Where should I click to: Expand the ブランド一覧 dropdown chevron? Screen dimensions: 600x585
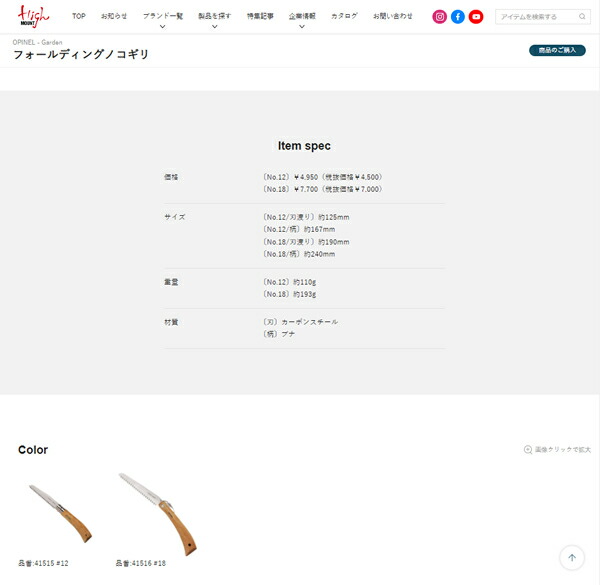point(163,27)
